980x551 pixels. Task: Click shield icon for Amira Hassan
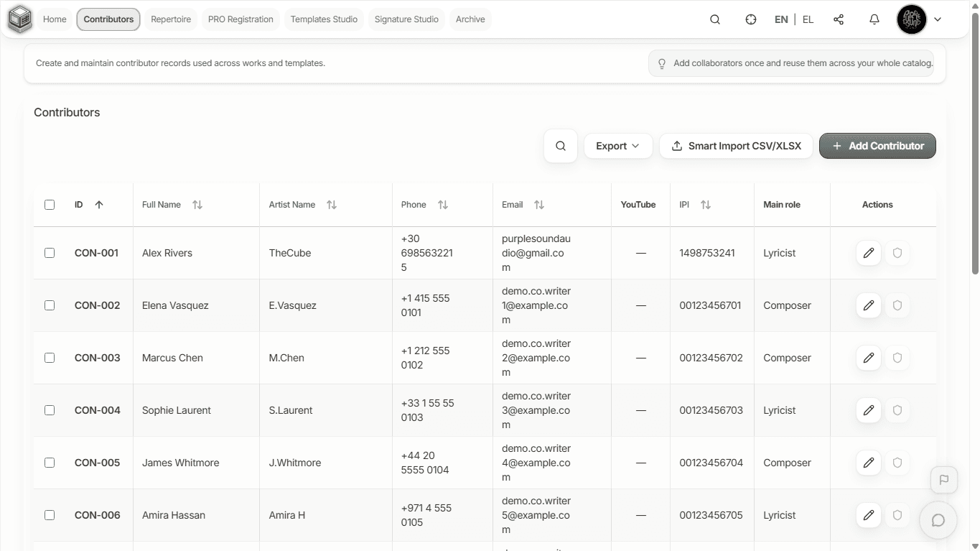tap(897, 515)
